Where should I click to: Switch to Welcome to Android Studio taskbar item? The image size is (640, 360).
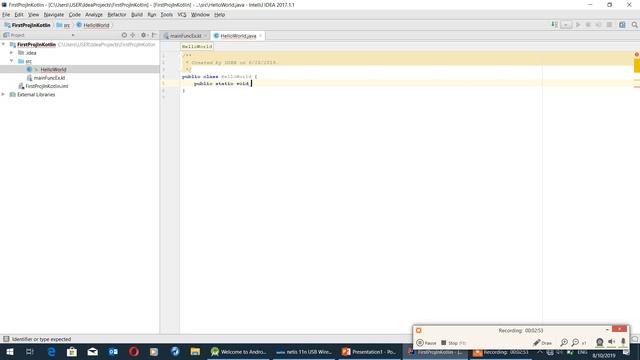click(x=238, y=351)
